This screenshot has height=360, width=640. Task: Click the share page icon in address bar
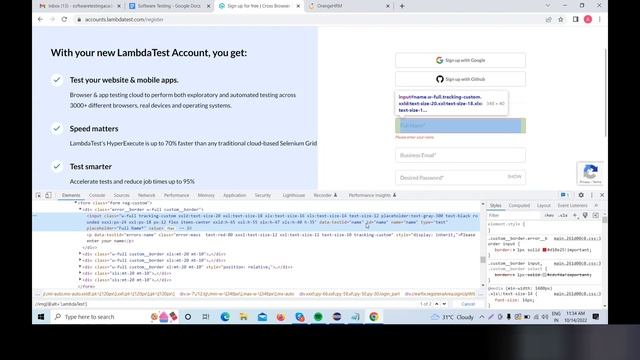549,19
